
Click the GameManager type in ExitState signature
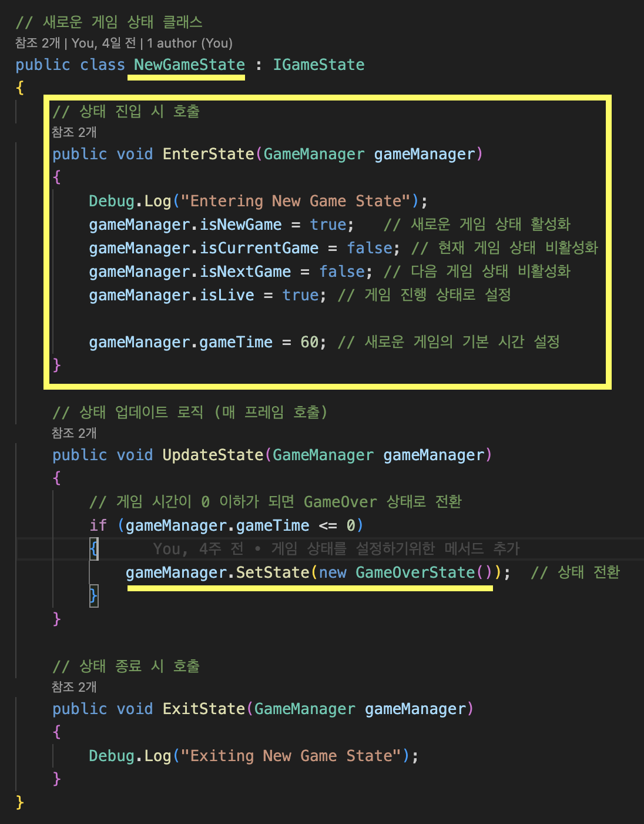coord(305,709)
